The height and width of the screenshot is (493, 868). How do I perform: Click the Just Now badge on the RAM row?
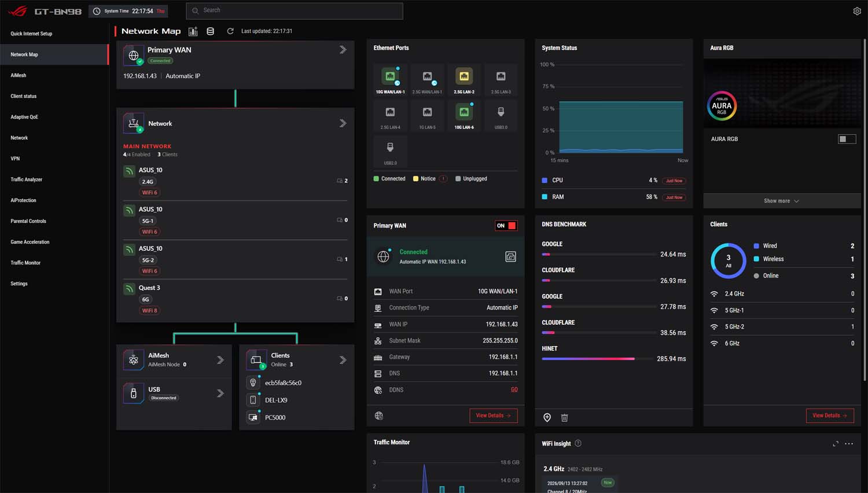coord(674,197)
